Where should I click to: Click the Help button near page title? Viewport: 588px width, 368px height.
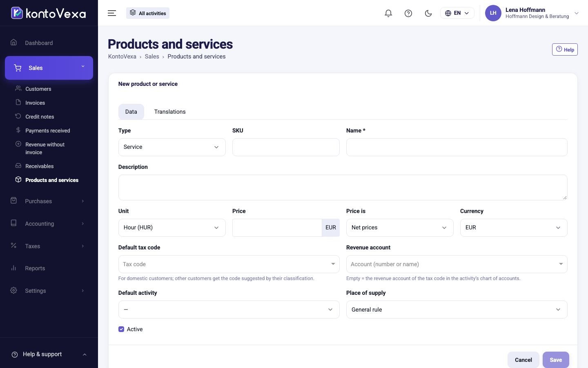pyautogui.click(x=565, y=49)
